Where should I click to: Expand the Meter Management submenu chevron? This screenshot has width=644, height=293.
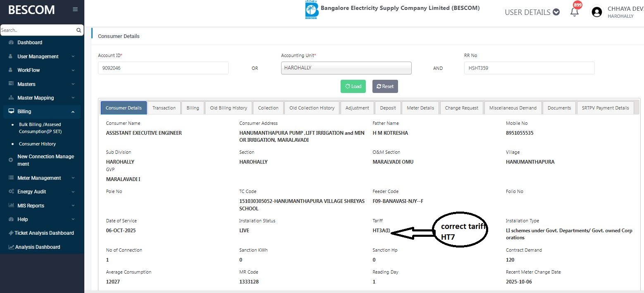tap(73, 178)
